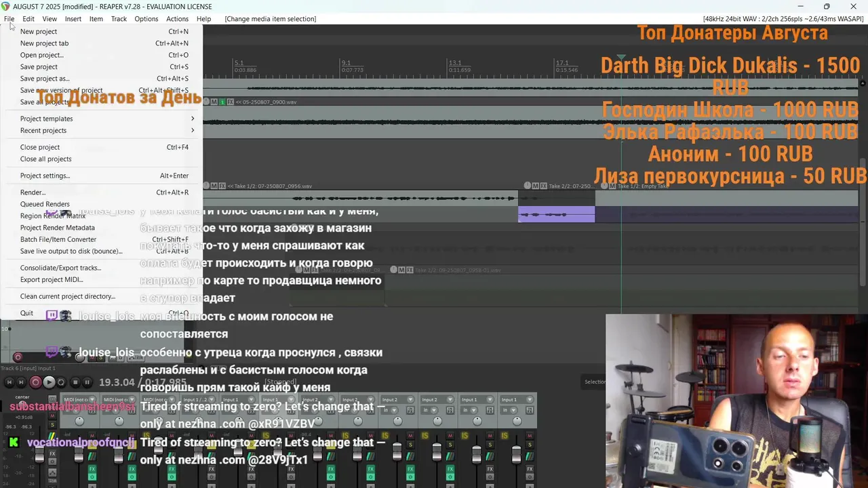Click master strip volume fader
Screen dimensions: 868x488
[x=39, y=455]
